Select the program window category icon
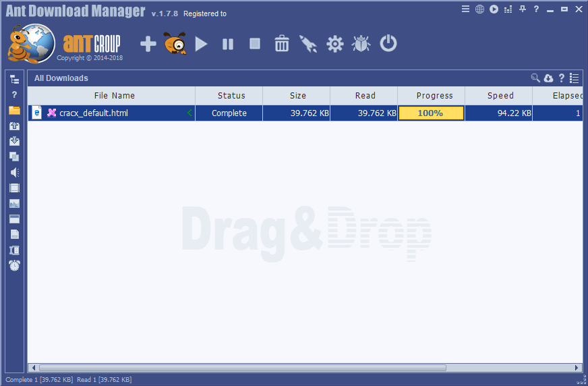 click(15, 219)
